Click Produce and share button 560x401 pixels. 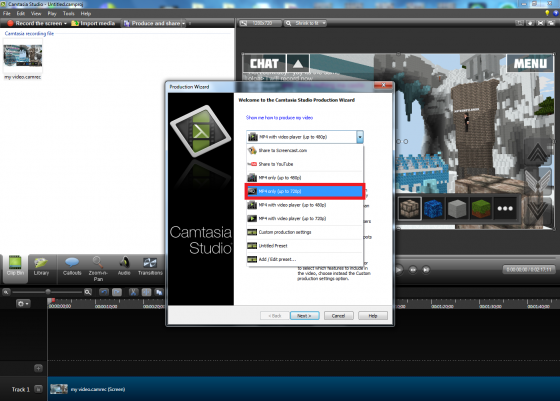point(152,23)
